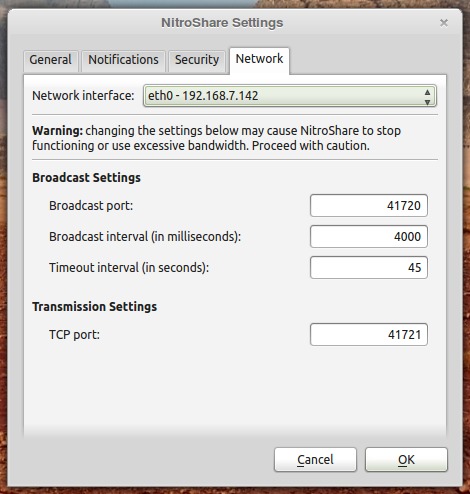Click the TCP port label
470x494 pixels.
(x=74, y=334)
